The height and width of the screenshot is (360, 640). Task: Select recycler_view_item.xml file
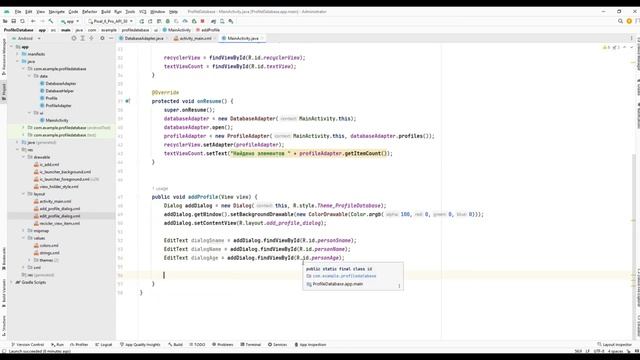[x=60, y=223]
